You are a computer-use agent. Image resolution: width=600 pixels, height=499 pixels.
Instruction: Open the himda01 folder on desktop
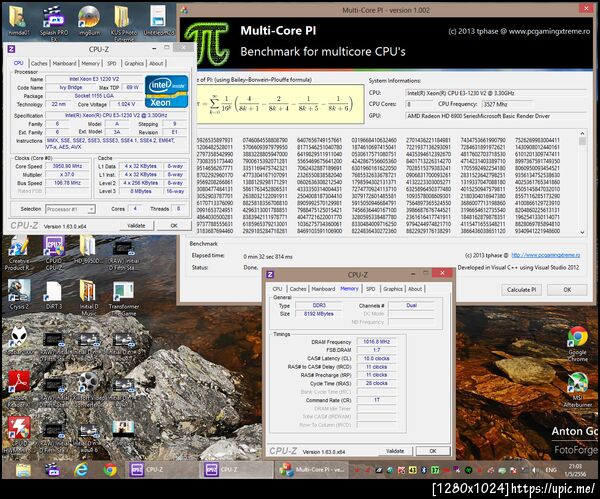(18, 21)
